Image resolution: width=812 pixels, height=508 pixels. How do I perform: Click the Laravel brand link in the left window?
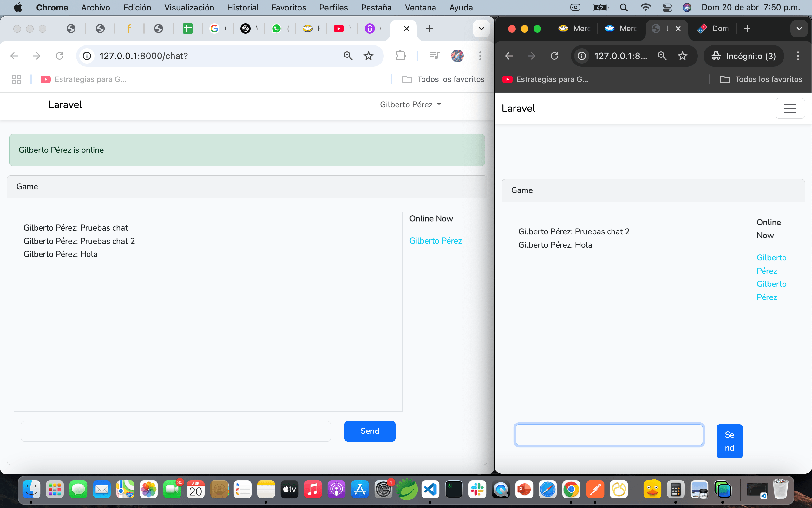click(x=65, y=104)
